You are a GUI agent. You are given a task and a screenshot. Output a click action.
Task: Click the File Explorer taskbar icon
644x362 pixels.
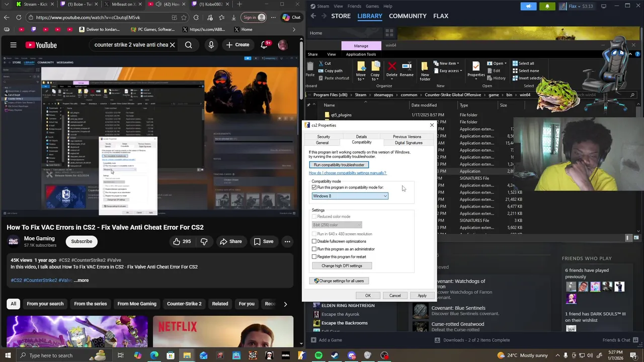pos(187,355)
